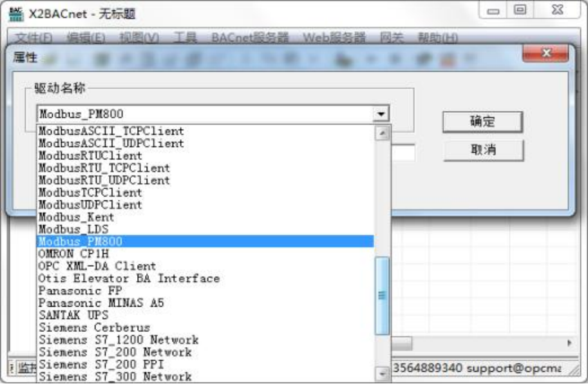
Task: Click main window horizontal scroll right arrow
Action: tap(569, 343)
